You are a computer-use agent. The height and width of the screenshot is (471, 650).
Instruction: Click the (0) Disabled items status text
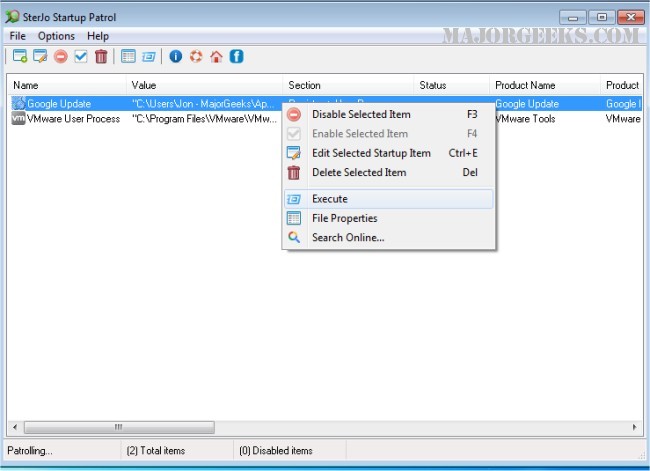tap(276, 451)
